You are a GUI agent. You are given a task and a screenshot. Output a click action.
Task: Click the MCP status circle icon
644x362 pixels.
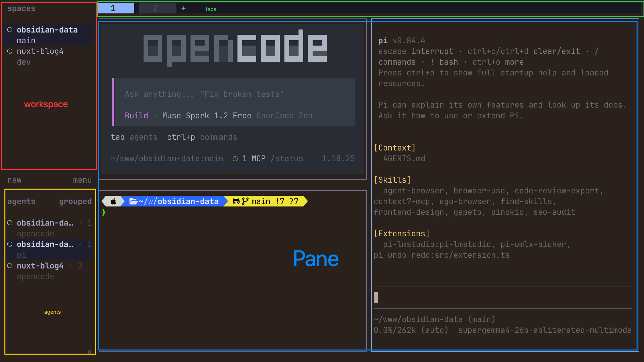[235, 159]
